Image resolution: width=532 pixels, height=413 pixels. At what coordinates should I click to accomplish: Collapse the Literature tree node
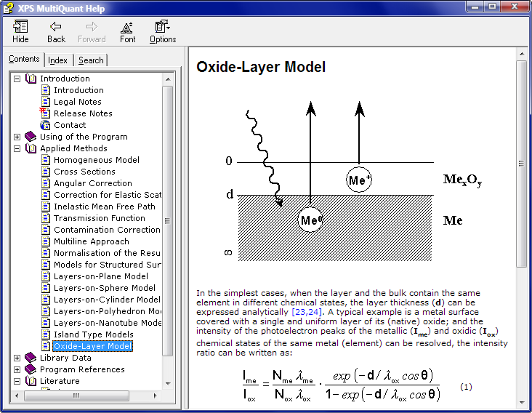[x=17, y=381]
